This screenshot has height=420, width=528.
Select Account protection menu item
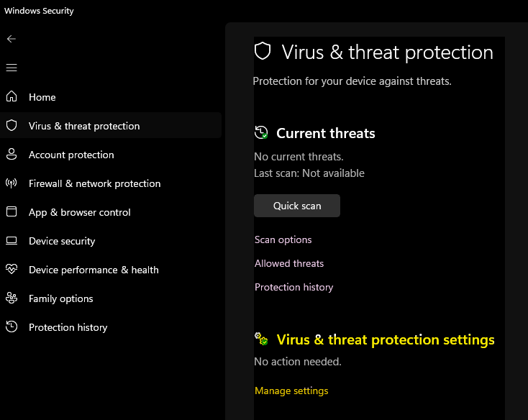pos(71,155)
